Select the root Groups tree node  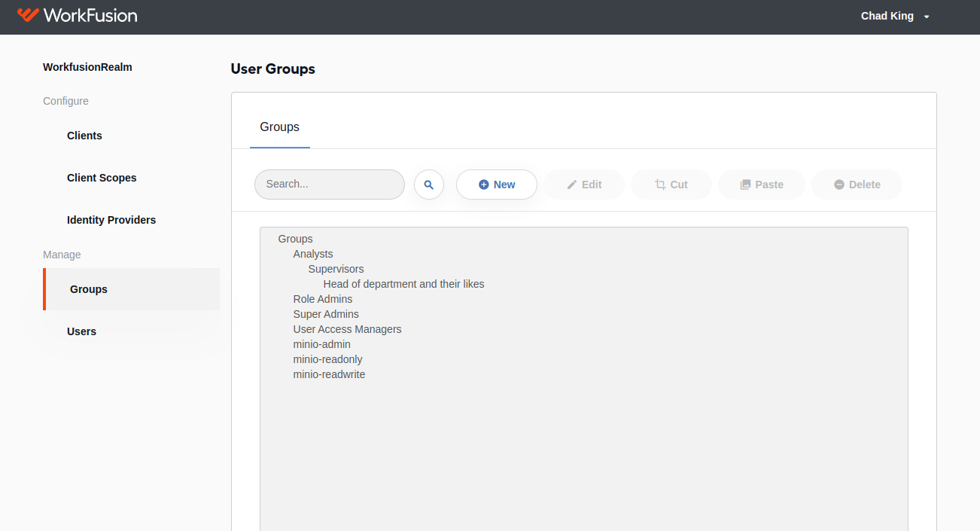coord(295,239)
